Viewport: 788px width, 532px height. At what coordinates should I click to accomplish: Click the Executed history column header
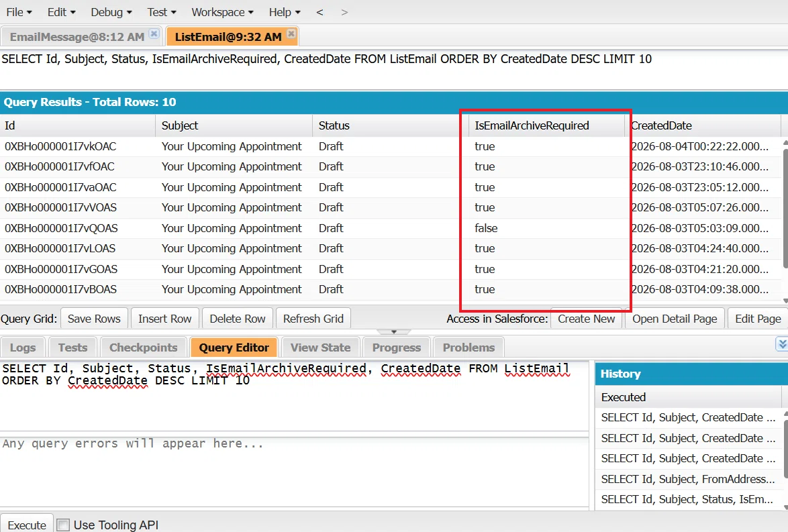point(689,397)
